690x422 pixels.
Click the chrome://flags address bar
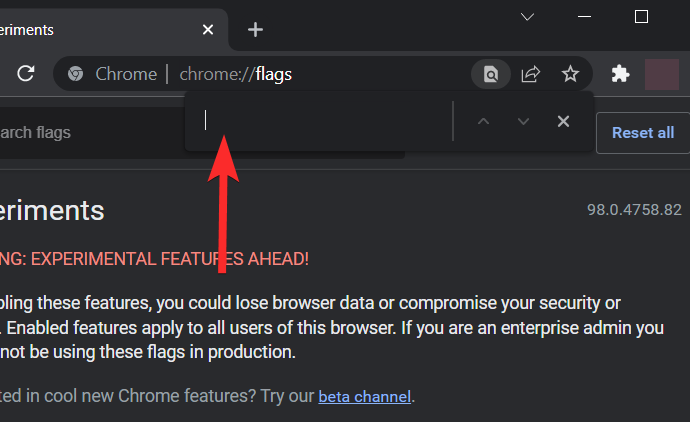coord(350,73)
